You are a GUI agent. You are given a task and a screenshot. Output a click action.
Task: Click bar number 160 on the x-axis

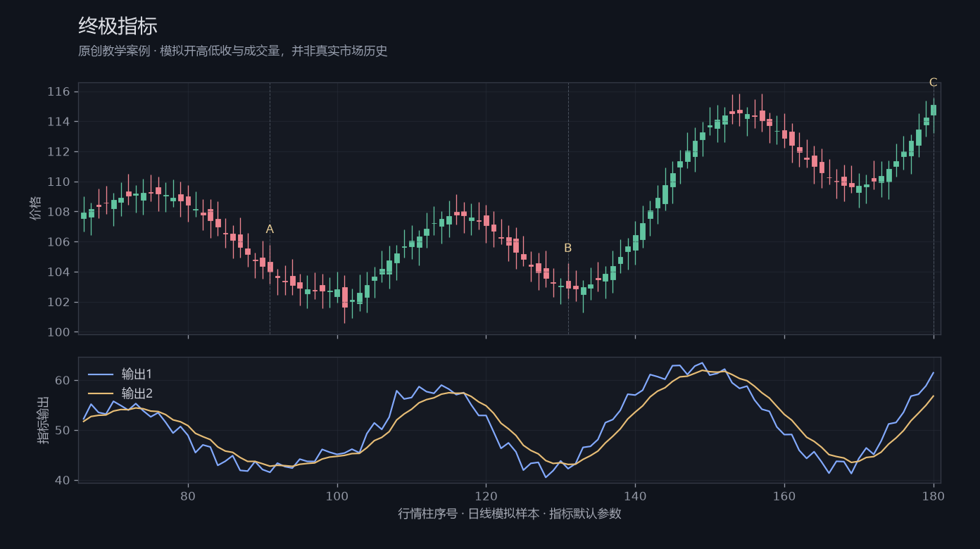784,496
